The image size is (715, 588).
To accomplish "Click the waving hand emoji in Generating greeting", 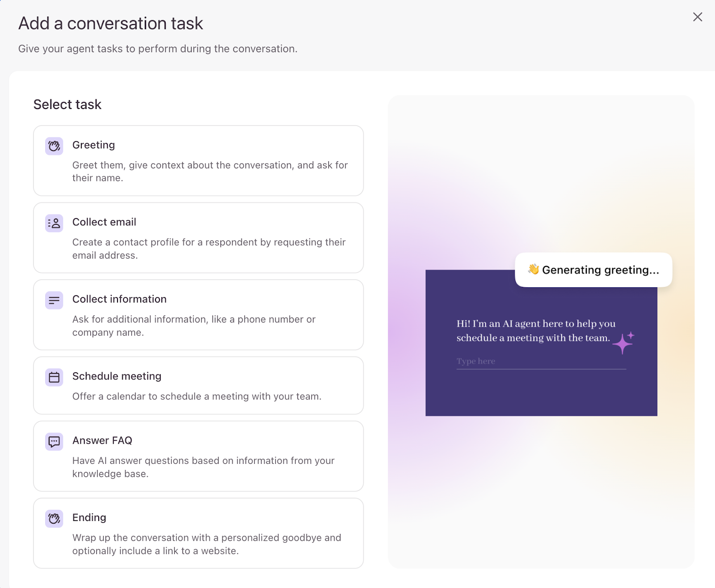I will tap(533, 269).
